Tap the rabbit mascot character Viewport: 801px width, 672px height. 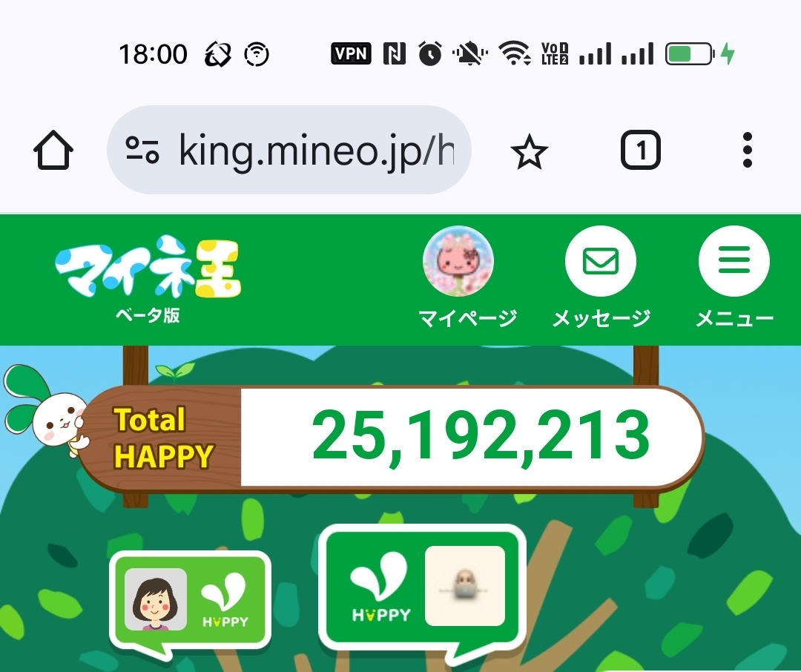click(47, 410)
